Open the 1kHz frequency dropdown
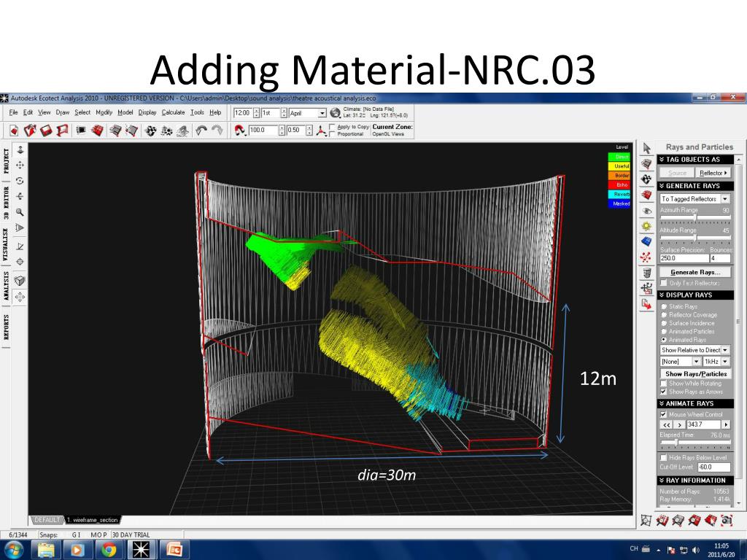747x560 pixels. pyautogui.click(x=724, y=362)
